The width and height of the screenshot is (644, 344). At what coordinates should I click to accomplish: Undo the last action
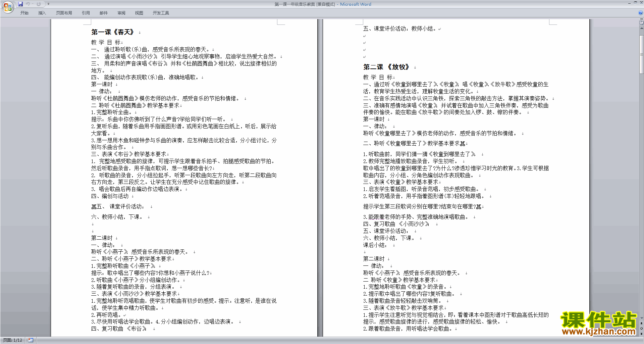coord(28,4)
